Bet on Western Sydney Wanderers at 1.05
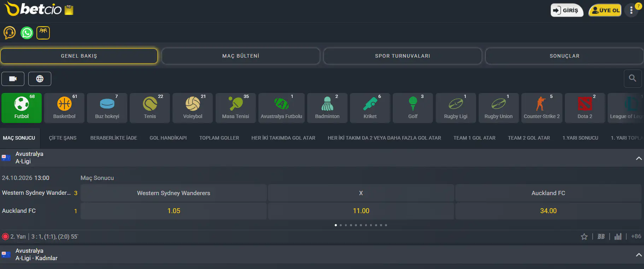 pyautogui.click(x=174, y=211)
